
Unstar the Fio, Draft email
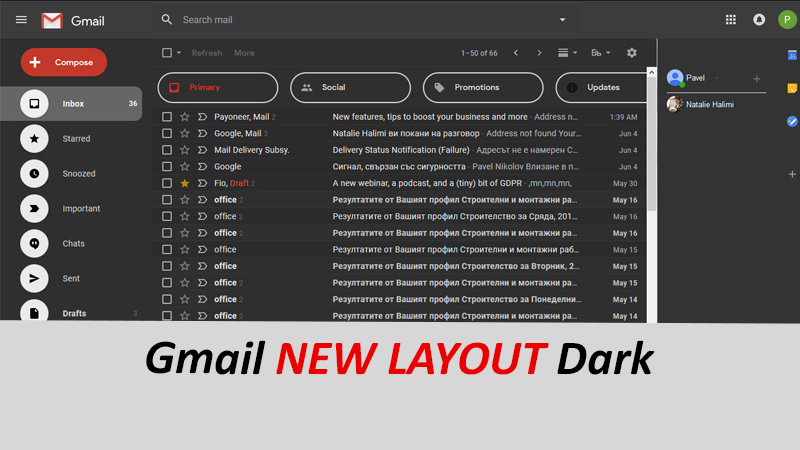(x=185, y=183)
